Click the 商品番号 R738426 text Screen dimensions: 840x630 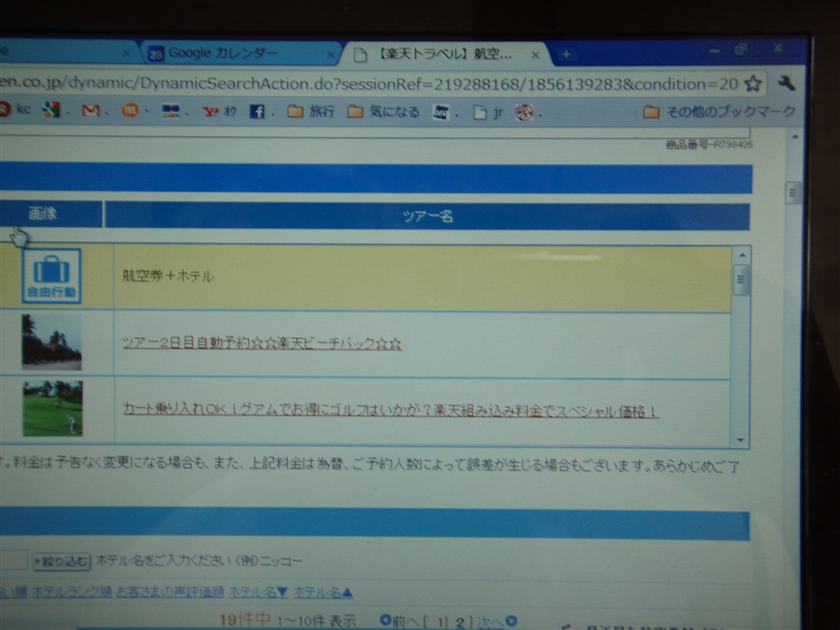coord(709,144)
